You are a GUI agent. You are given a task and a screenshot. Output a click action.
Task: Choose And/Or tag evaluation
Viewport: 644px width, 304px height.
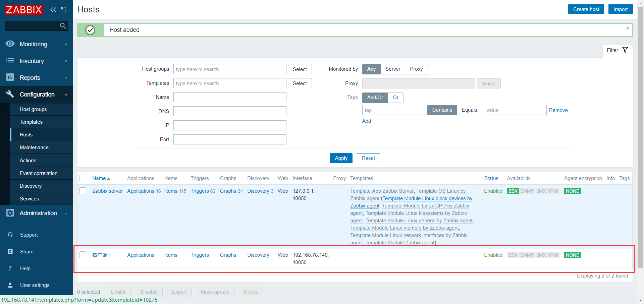tap(375, 98)
